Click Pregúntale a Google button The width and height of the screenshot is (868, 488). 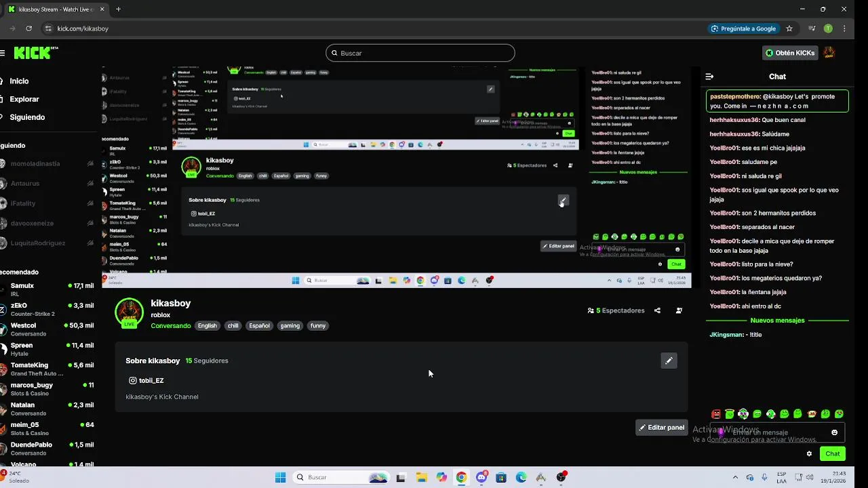pos(743,28)
